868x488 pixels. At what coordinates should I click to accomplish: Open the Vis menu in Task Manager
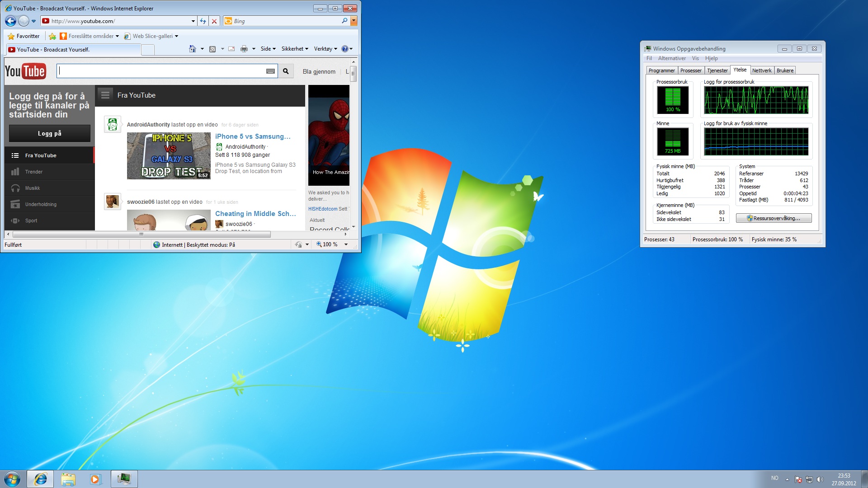pos(695,58)
